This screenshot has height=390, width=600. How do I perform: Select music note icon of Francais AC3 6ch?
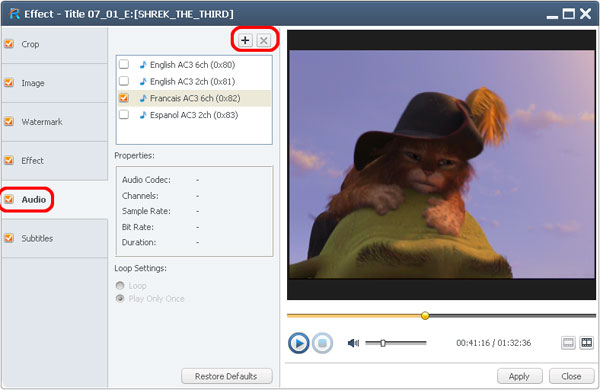click(143, 98)
